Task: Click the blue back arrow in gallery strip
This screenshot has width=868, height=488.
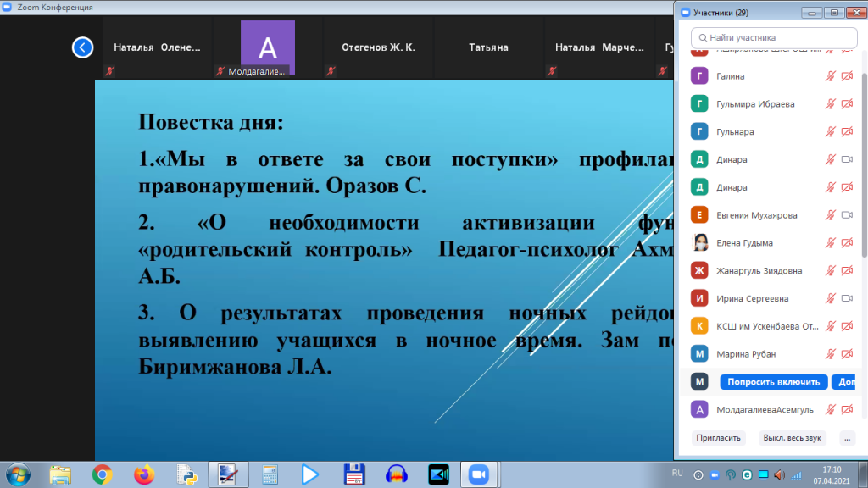Action: pyautogui.click(x=82, y=47)
